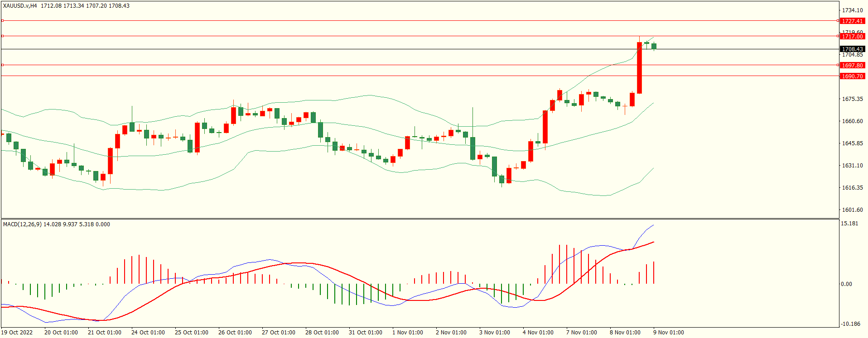Image resolution: width=868 pixels, height=338 pixels.
Task: Click the 19 Oct 2022 date label
Action: click(x=17, y=333)
